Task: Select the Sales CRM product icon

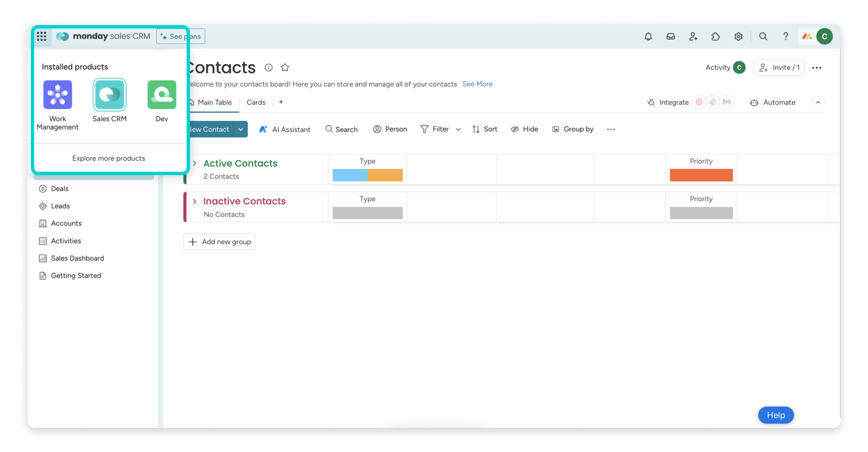Action: pos(109,95)
